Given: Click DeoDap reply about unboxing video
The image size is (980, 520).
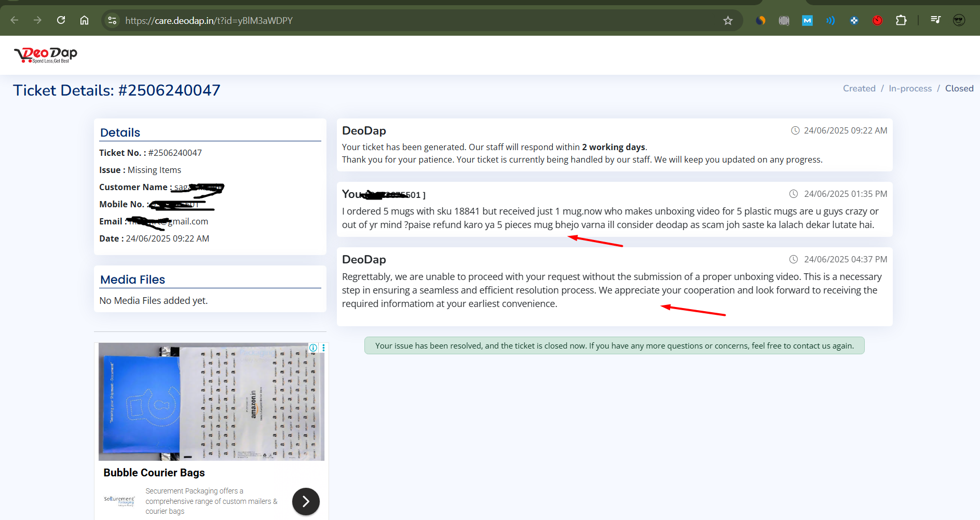Looking at the screenshot, I should 612,290.
